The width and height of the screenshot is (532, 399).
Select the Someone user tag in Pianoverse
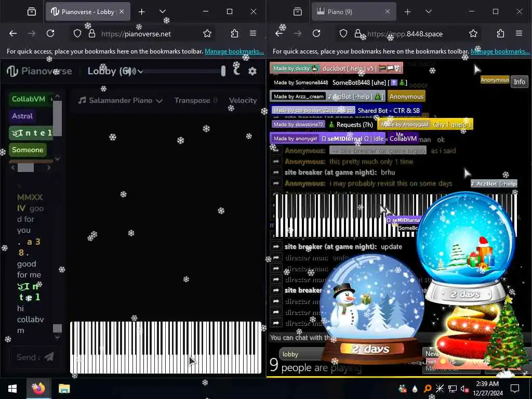(x=28, y=150)
